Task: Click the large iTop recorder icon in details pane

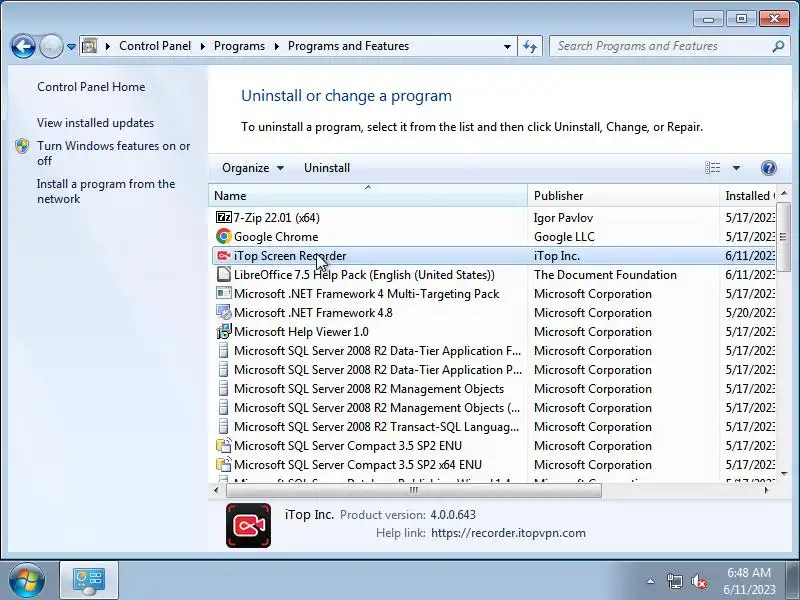Action: [248, 526]
